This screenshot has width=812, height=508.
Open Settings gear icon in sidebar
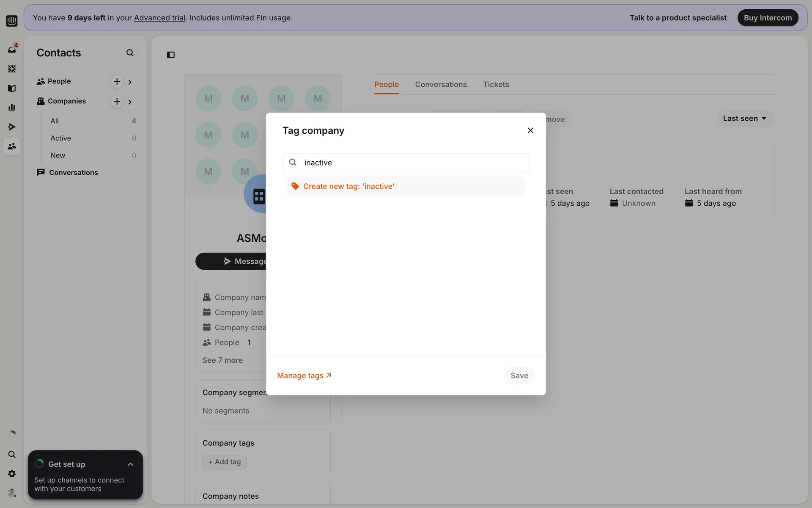12,474
